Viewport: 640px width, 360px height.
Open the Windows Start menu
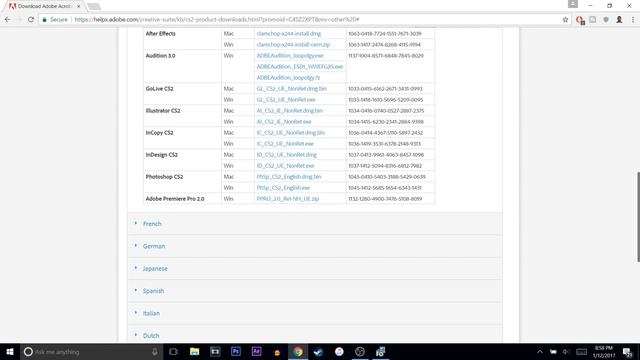tap(10, 351)
